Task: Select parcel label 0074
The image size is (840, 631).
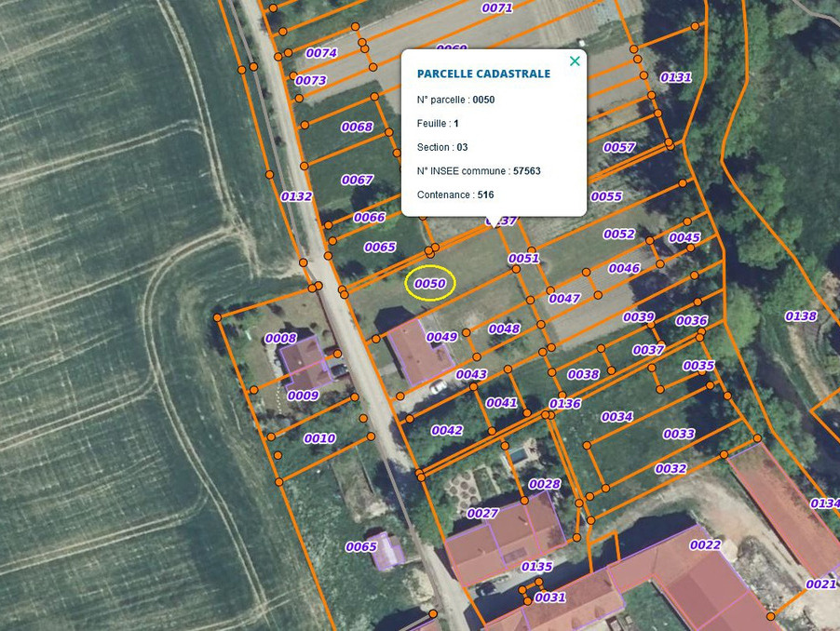Action: coord(321,53)
